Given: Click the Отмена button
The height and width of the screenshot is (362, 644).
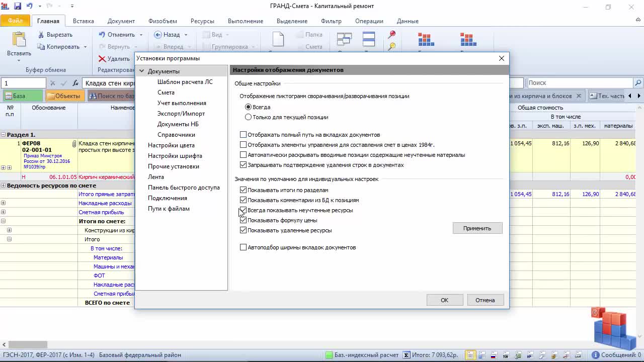Looking at the screenshot, I should click(x=485, y=300).
